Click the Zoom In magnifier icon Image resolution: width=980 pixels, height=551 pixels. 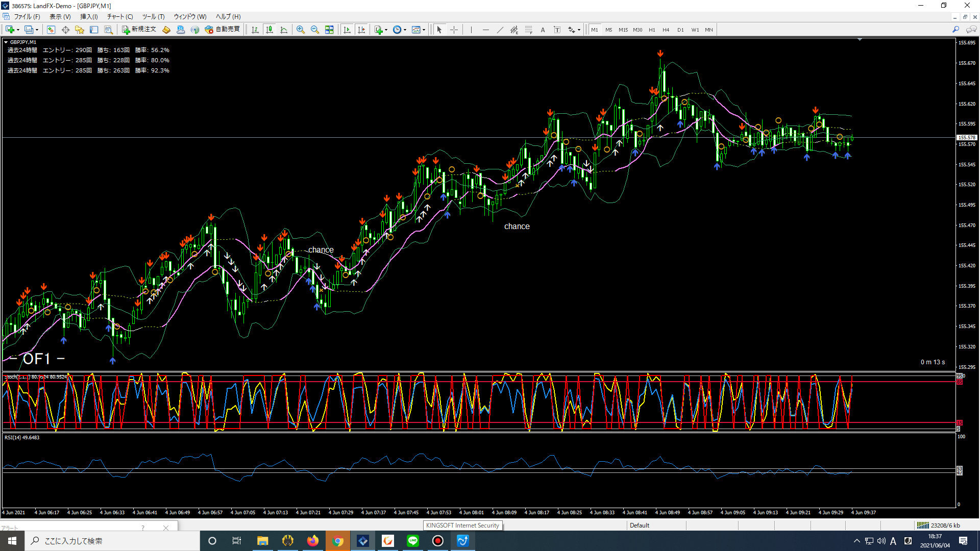coord(301,30)
